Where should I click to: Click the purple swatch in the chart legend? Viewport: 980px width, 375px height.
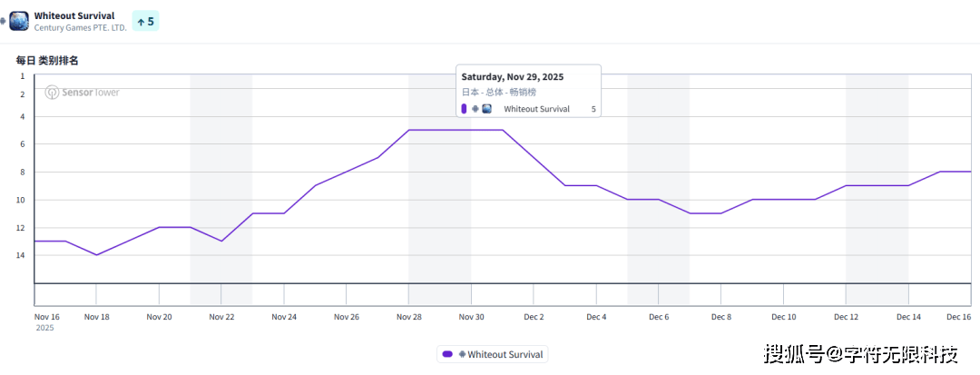click(x=447, y=355)
